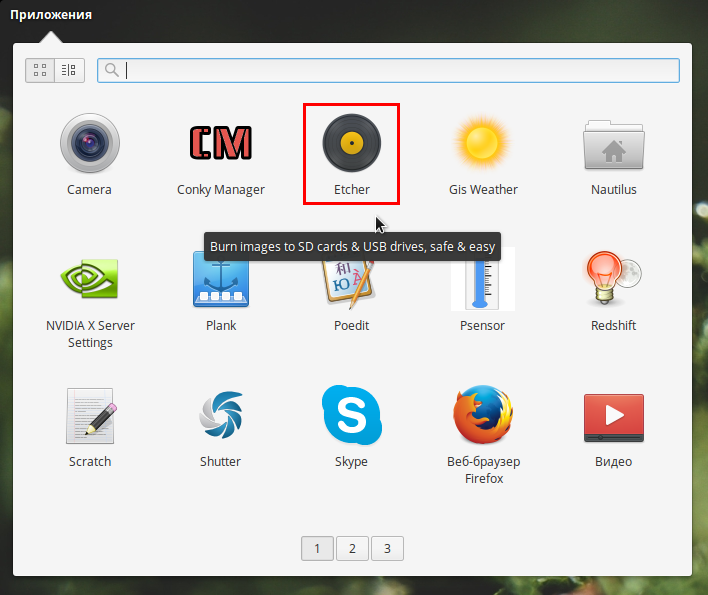
Task: Click the Gis Weather label text
Action: click(483, 190)
